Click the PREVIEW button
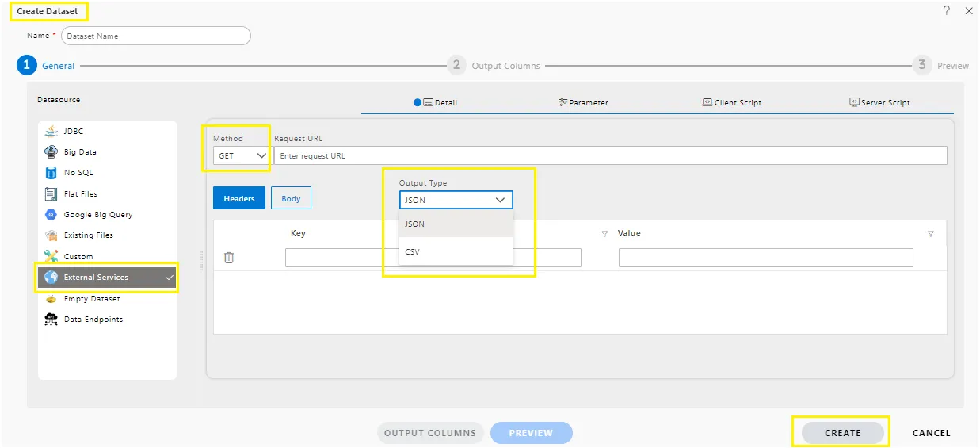This screenshot has height=448, width=980. (x=531, y=433)
